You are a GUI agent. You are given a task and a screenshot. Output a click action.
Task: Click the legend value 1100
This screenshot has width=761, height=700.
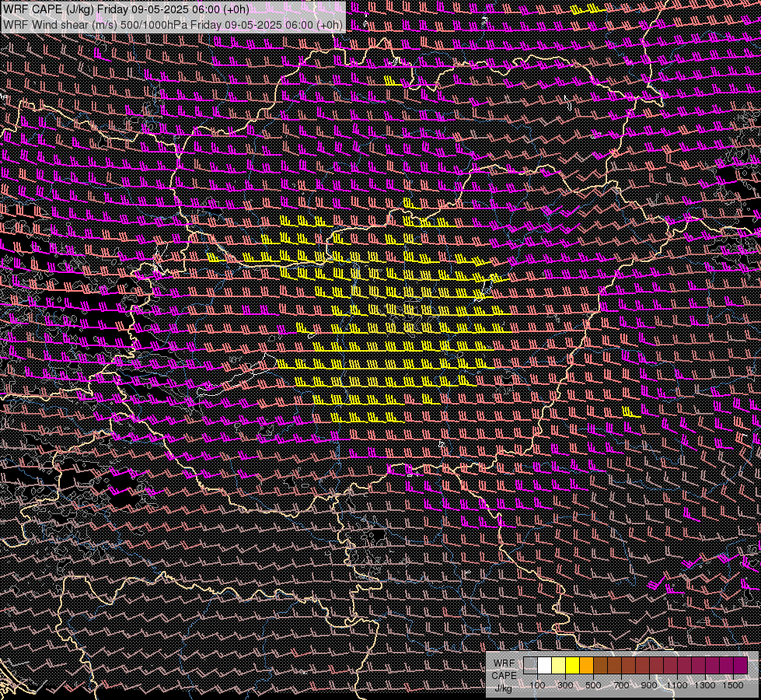click(x=676, y=685)
